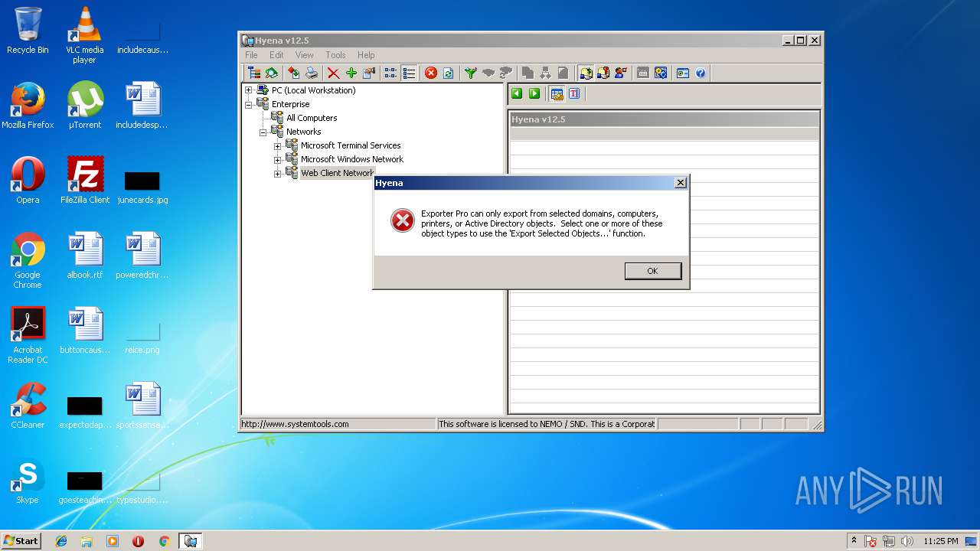Image resolution: width=980 pixels, height=551 pixels.
Task: Open the Help menu
Action: [366, 55]
